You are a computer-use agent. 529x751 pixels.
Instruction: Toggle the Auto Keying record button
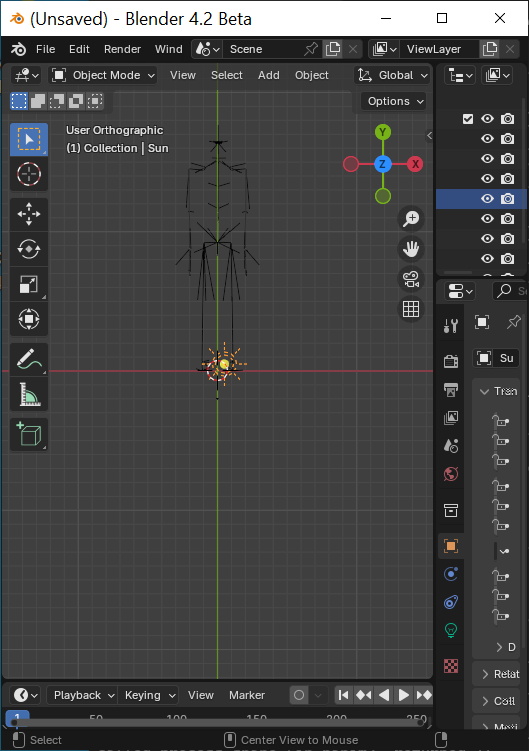[x=299, y=695]
